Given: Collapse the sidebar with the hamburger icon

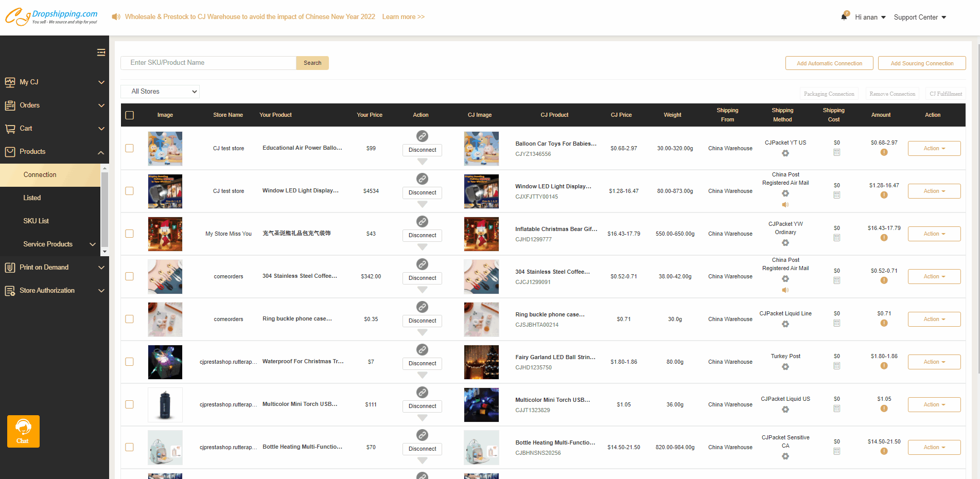Looking at the screenshot, I should (101, 52).
